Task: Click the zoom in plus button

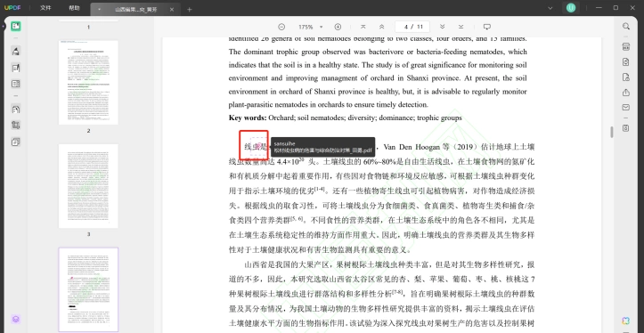Action: [338, 27]
